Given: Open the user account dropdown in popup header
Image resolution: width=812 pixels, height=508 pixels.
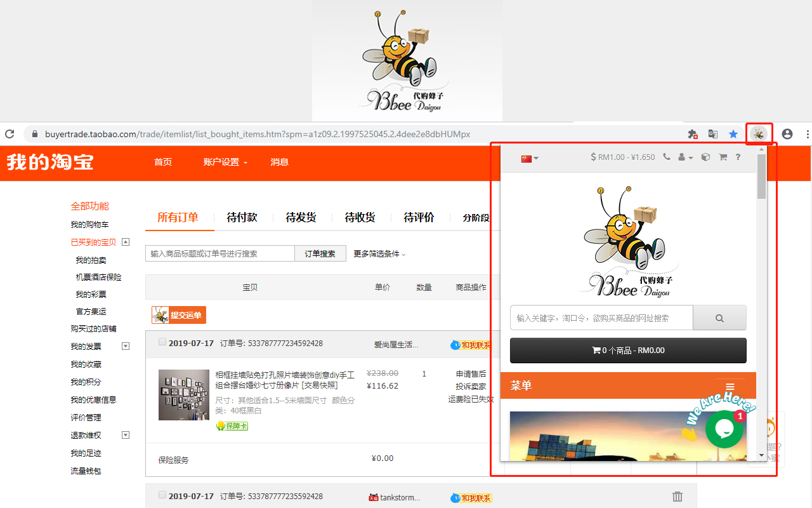Looking at the screenshot, I should coord(685,157).
